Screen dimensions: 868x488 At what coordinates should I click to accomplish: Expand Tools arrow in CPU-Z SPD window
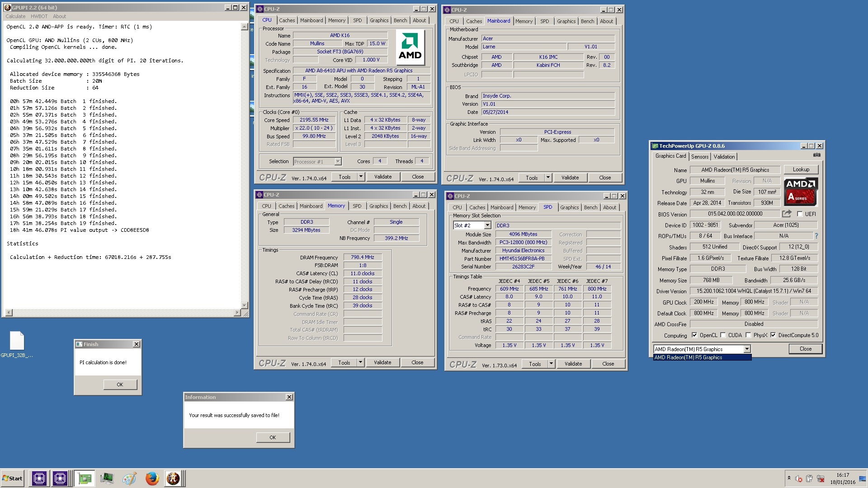551,364
